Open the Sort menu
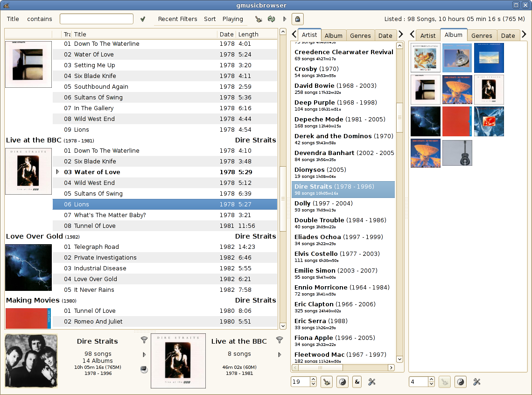 click(210, 19)
